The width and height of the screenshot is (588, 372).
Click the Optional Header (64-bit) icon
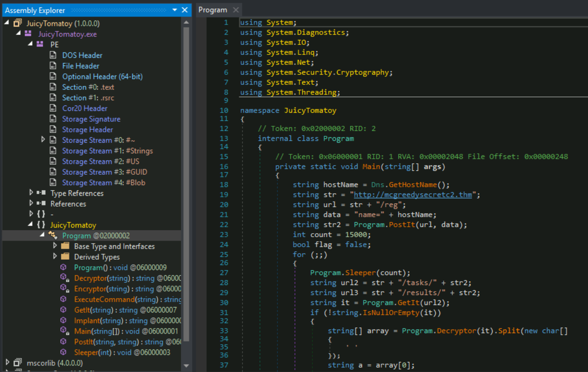53,76
